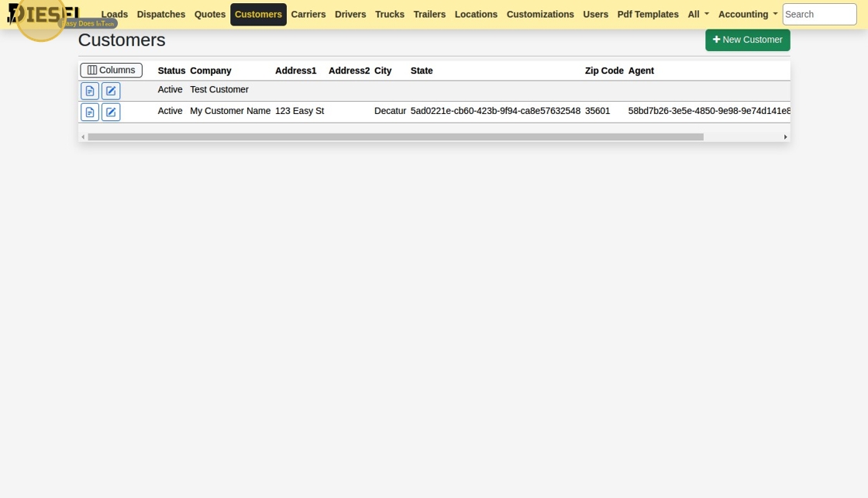This screenshot has width=868, height=498.
Task: Click into the Search field
Action: (x=819, y=15)
